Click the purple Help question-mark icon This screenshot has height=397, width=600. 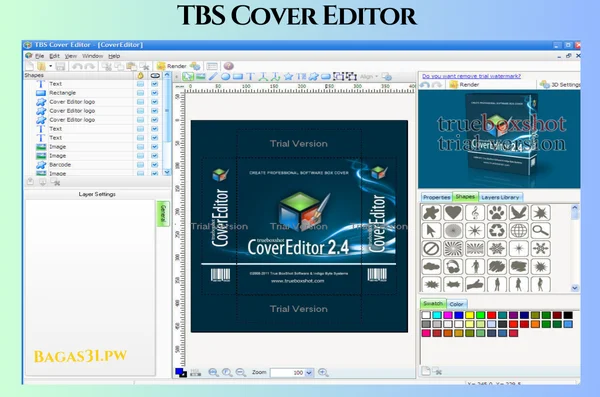pos(228,66)
